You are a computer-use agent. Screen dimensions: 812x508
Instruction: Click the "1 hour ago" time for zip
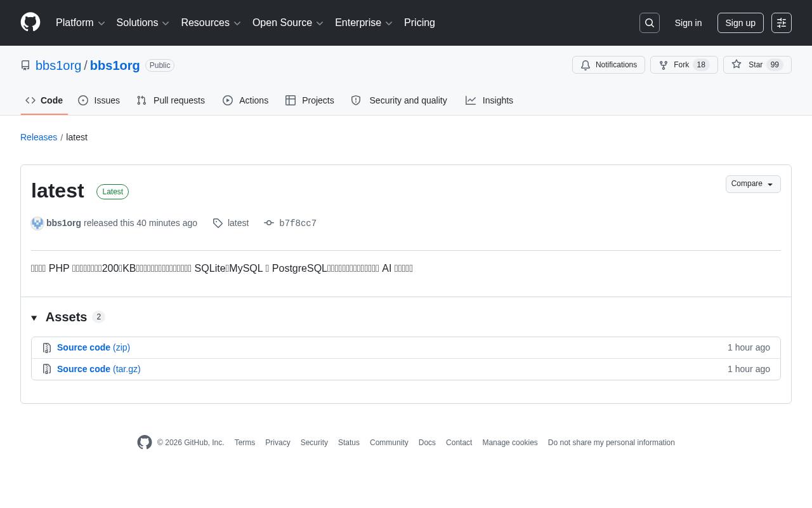[749, 347]
